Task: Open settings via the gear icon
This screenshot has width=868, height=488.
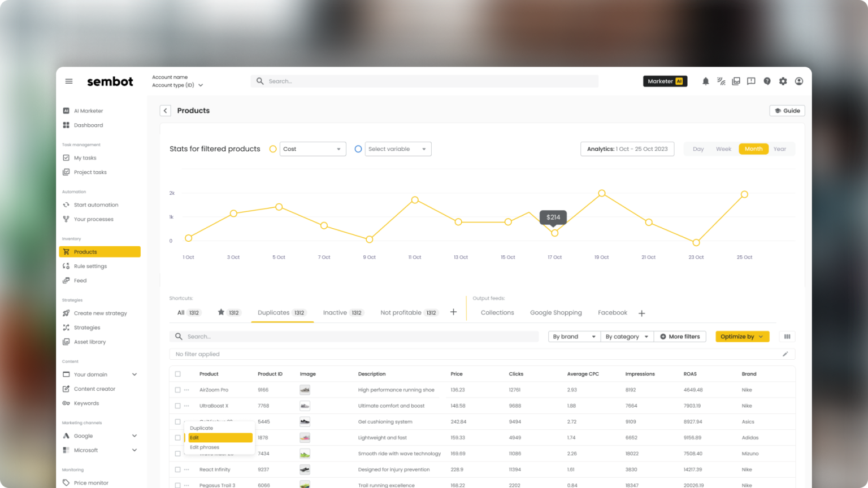Action: pyautogui.click(x=783, y=81)
